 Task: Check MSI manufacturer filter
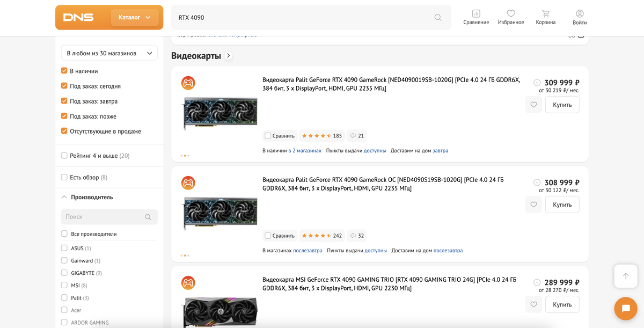point(64,285)
